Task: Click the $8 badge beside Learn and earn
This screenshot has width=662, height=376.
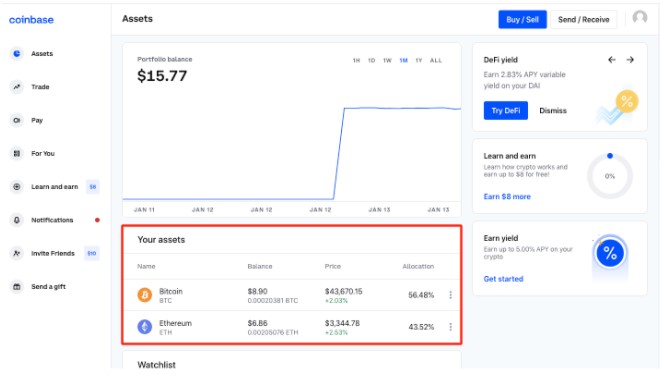Action: click(x=92, y=187)
